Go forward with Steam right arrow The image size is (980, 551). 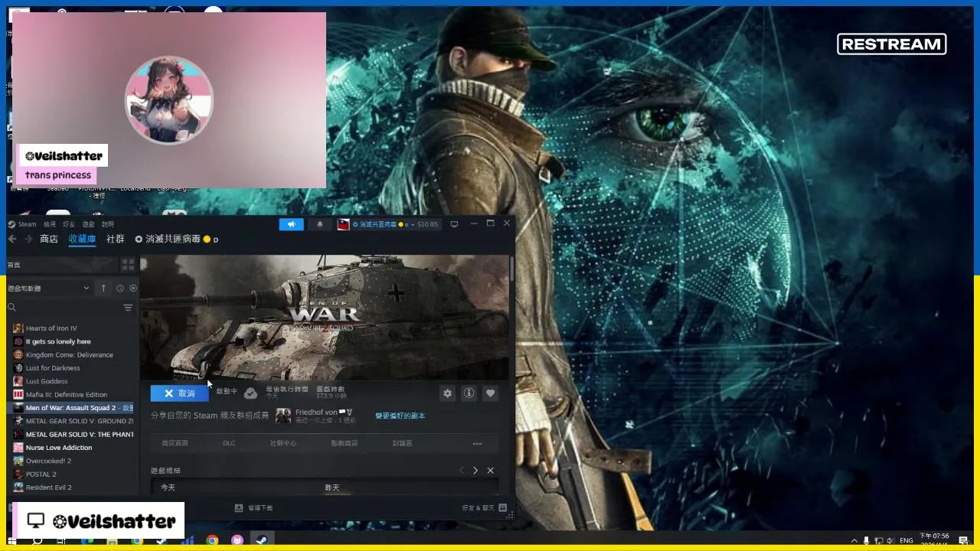(28, 239)
